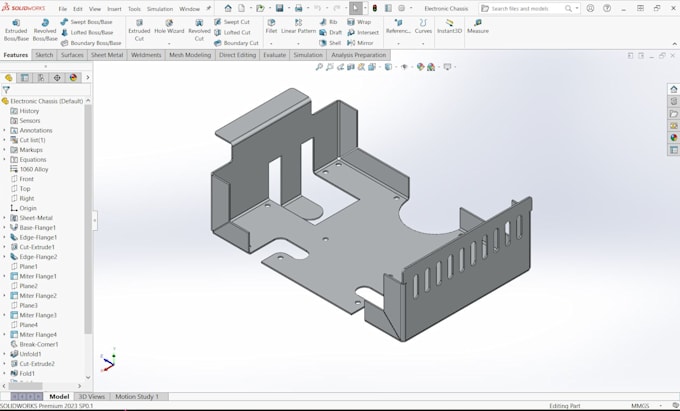The width and height of the screenshot is (680, 411).
Task: Click the feature tree vertical scrollbar
Action: pos(88,219)
